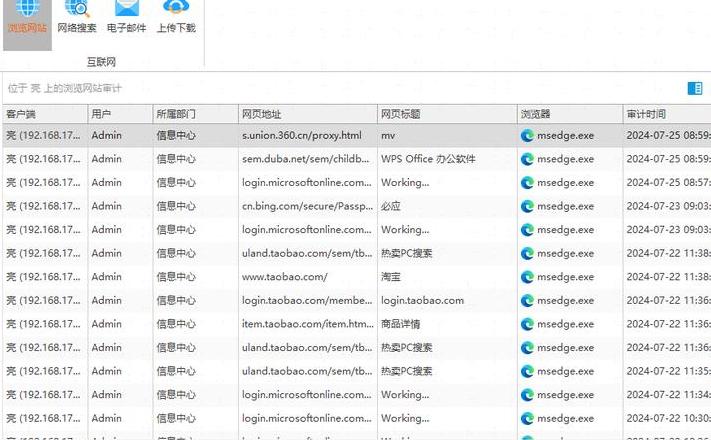Viewport: 711px width, 440px height.
Task: Sort by the 审计时间 column header
Action: point(667,114)
